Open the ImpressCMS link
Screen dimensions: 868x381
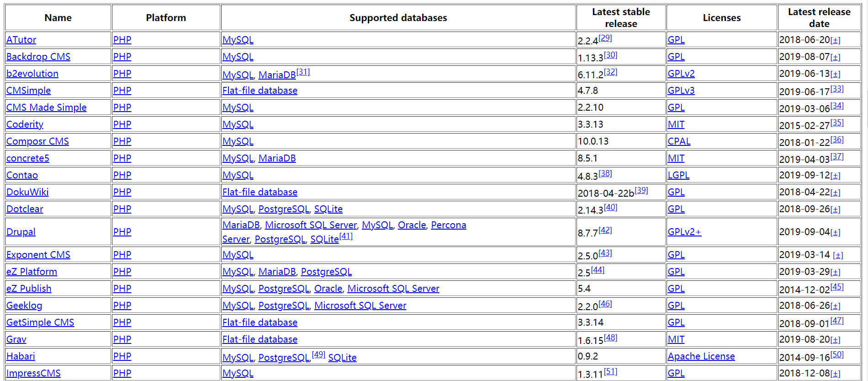tap(33, 373)
